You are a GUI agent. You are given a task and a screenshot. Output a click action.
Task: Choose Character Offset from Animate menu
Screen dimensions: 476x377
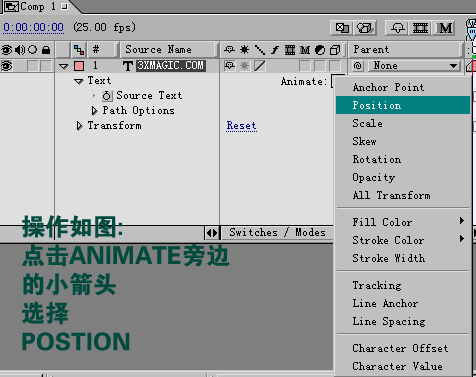pyautogui.click(x=403, y=348)
